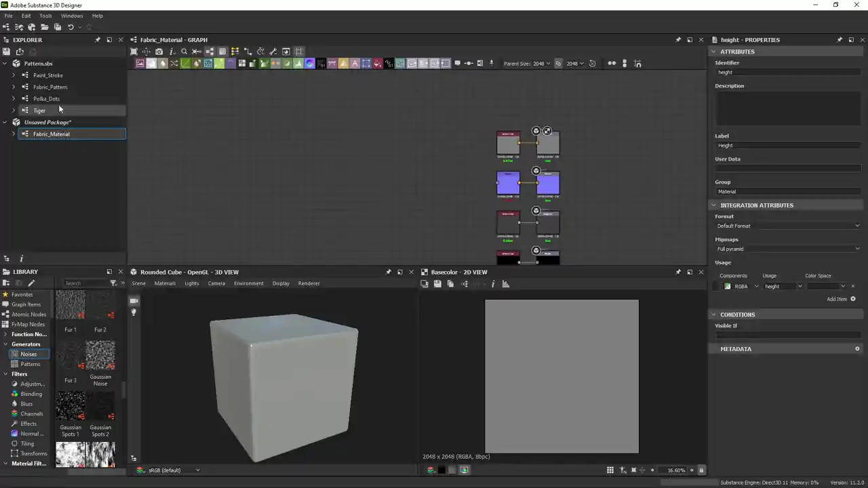
Task: Add a Text node with the 'A' icon
Action: pyautogui.click(x=355, y=64)
